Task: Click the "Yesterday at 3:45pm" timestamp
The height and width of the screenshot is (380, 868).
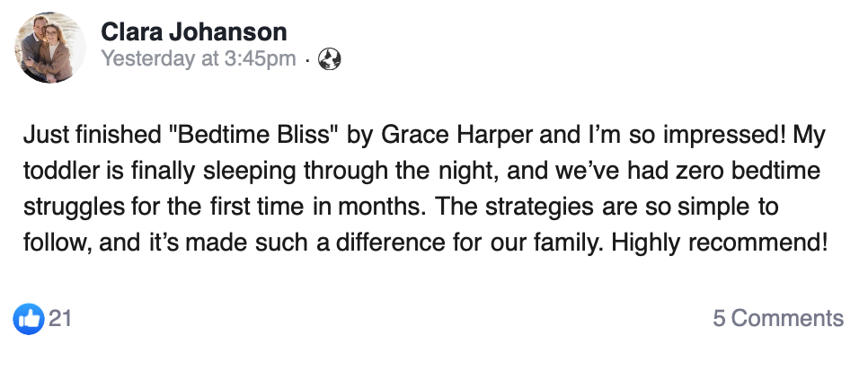Action: [199, 59]
